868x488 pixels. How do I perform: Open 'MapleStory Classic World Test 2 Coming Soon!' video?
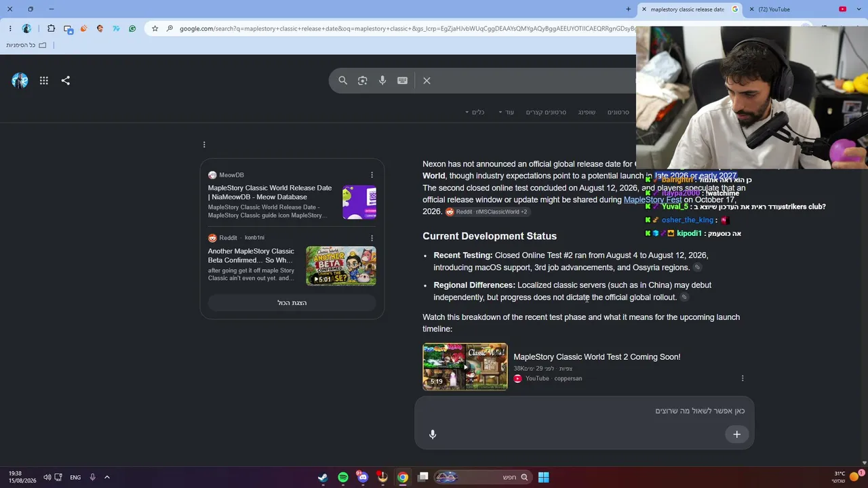click(x=597, y=357)
